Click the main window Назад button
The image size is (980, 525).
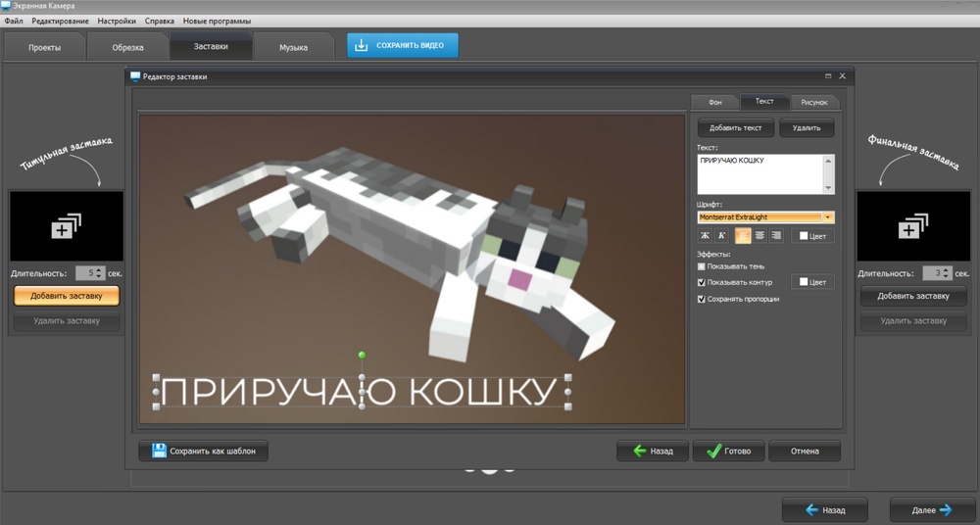(825, 510)
